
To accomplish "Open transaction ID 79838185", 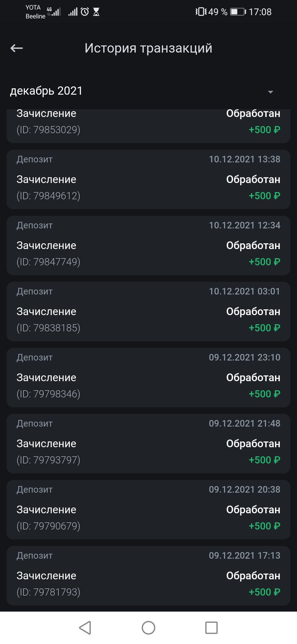I will 148,312.
